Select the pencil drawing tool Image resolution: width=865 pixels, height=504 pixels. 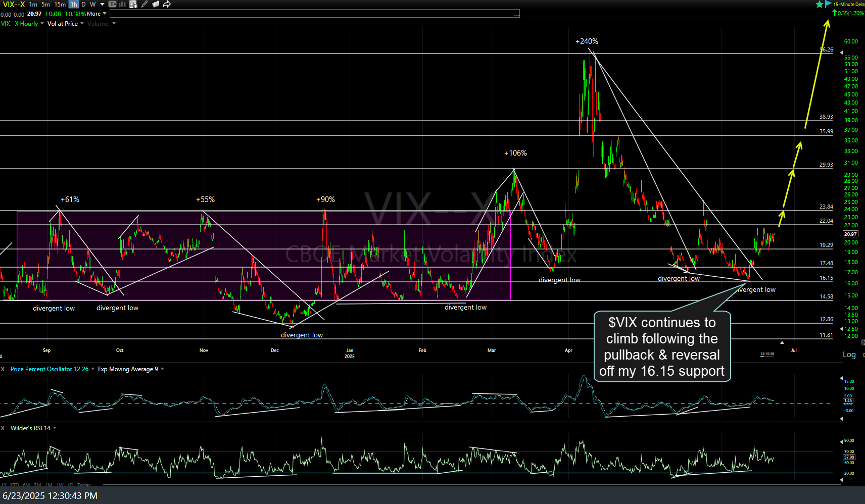(145, 5)
